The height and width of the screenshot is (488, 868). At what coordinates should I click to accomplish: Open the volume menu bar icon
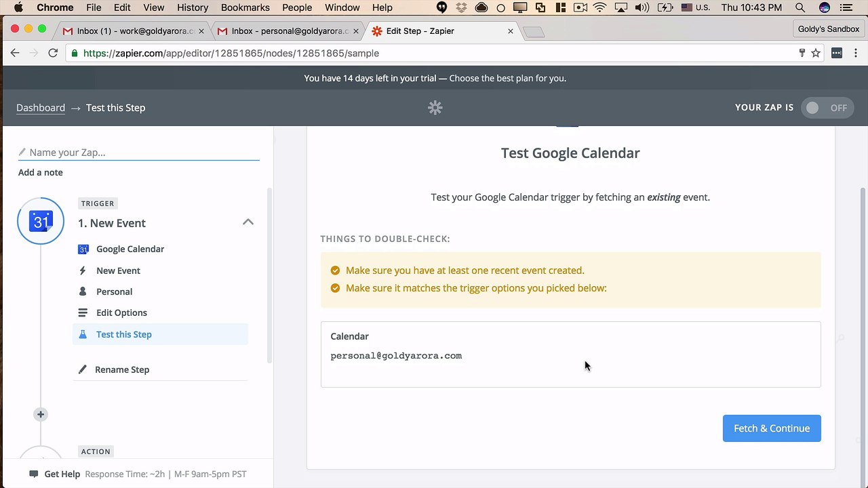pyautogui.click(x=642, y=7)
